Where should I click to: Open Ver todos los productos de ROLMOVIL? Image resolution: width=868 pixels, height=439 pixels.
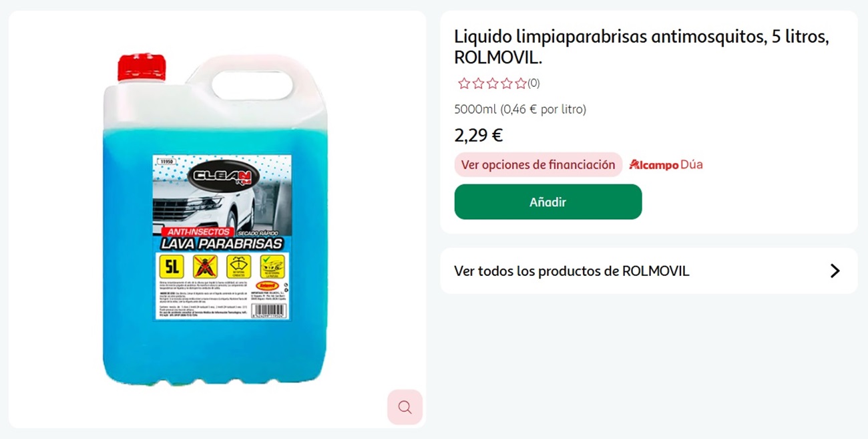point(648,271)
